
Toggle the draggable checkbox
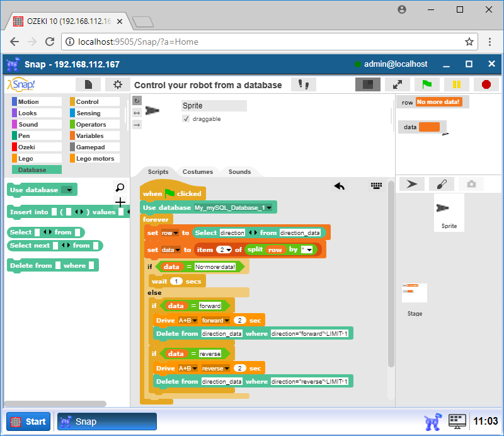(186, 118)
